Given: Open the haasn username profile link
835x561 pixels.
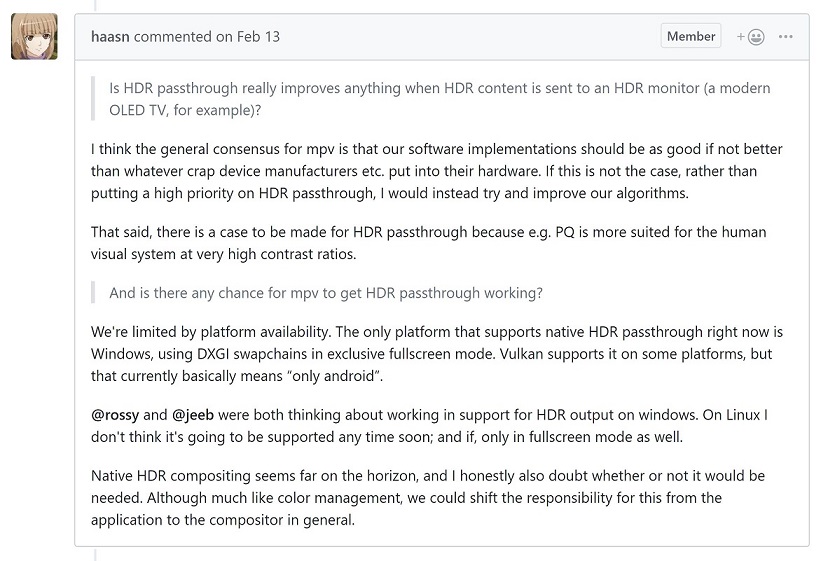Looking at the screenshot, I should point(110,37).
